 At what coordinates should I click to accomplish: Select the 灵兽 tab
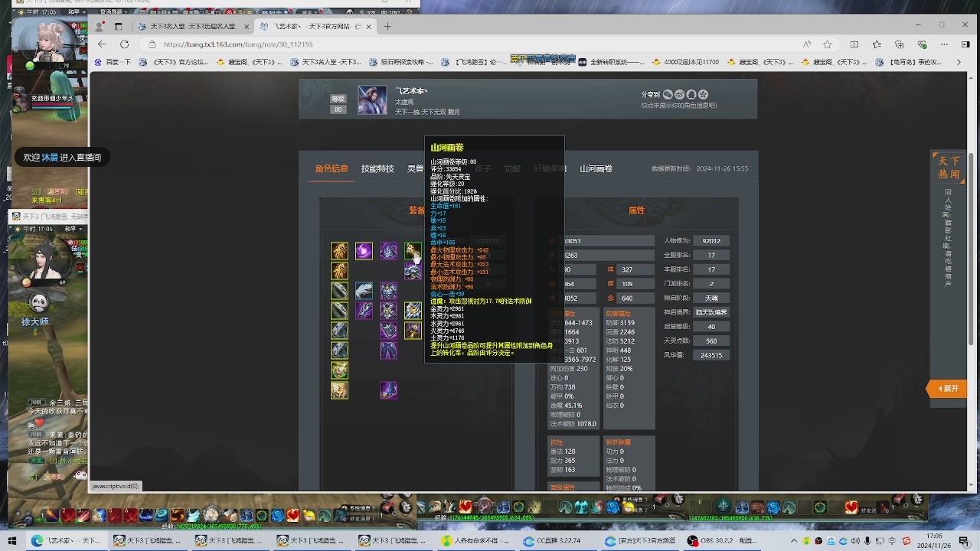[x=415, y=168]
